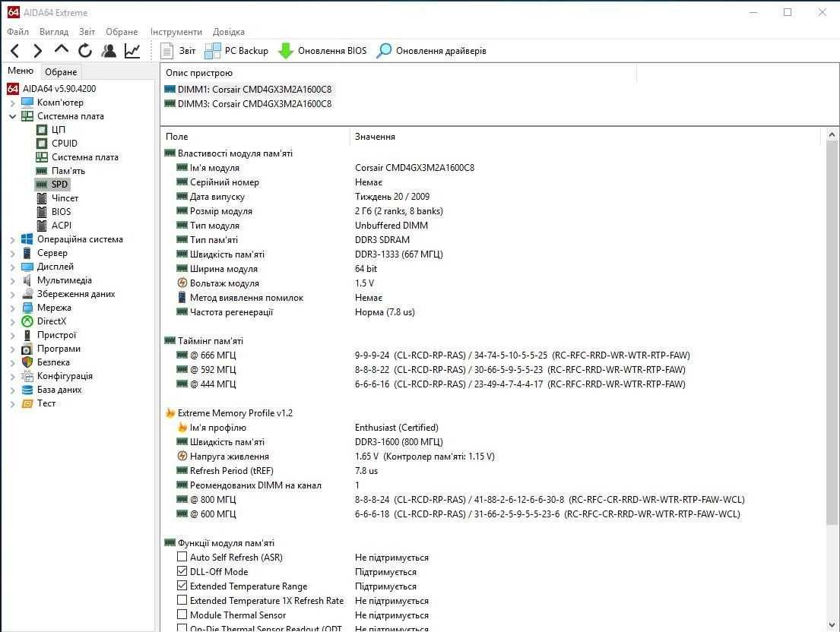
Task: Click the Збереження даних drive icon
Action: (27, 294)
